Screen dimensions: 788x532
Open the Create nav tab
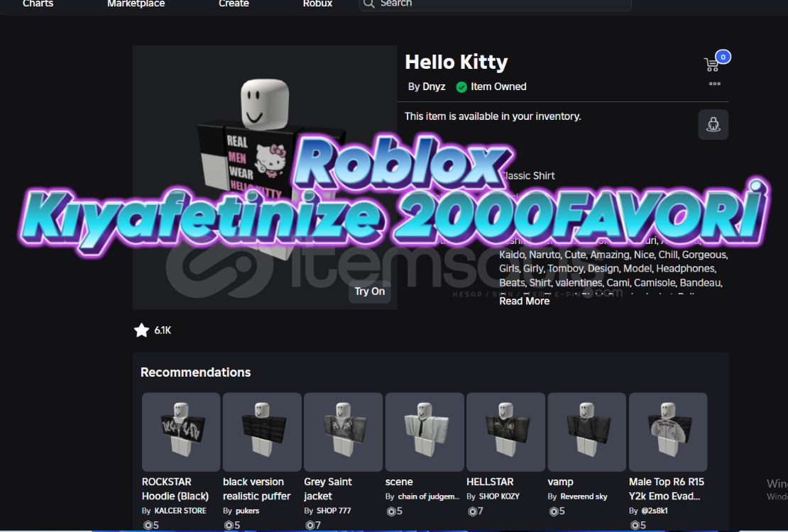(x=234, y=4)
